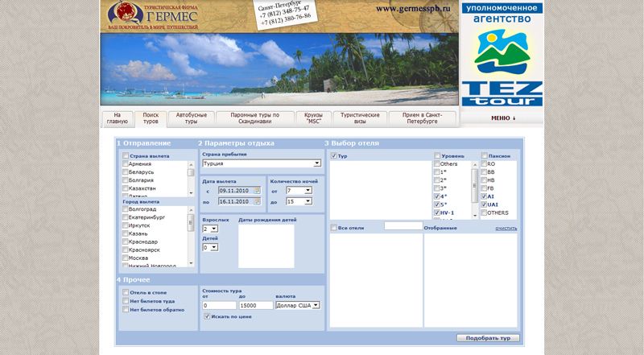Check the BB meal plan

coord(484,171)
